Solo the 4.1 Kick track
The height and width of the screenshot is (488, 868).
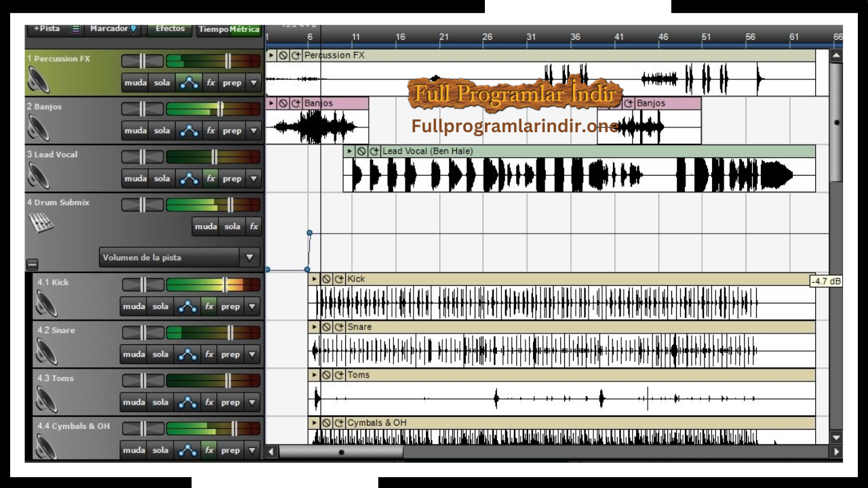160,306
